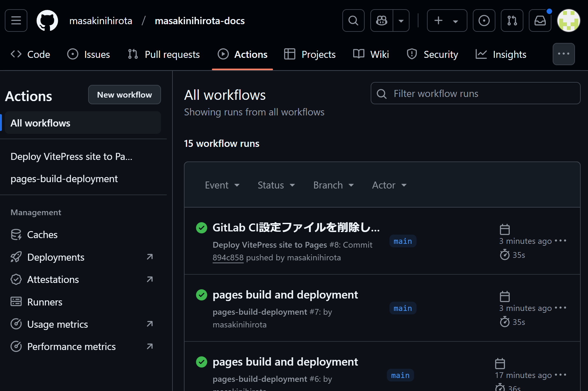Open the hamburger navigation menu
Viewport: 588px width, 391px height.
point(16,20)
